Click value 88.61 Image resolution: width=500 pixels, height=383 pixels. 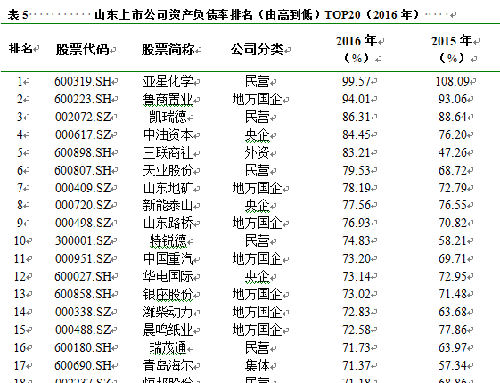452,117
